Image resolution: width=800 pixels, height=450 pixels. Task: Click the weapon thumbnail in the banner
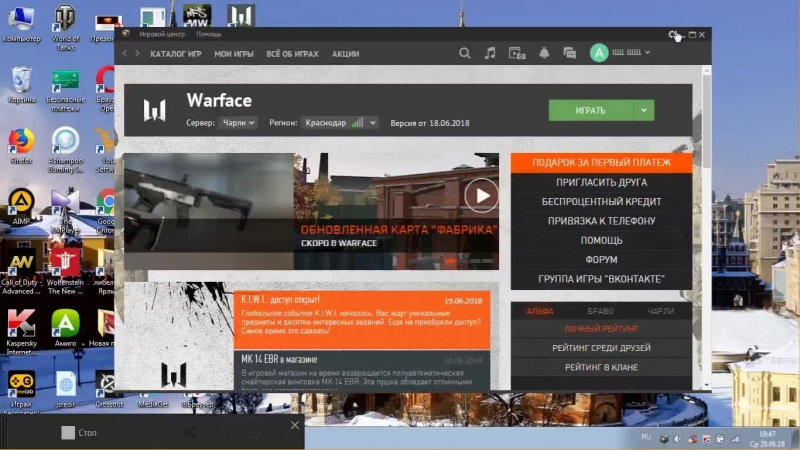pyautogui.click(x=209, y=211)
